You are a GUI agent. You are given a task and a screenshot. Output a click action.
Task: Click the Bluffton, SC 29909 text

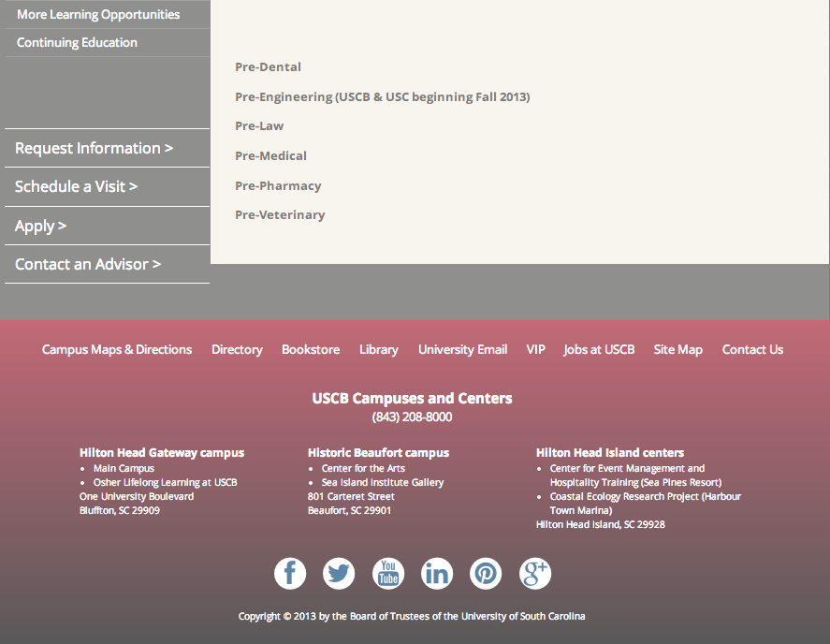point(120,510)
